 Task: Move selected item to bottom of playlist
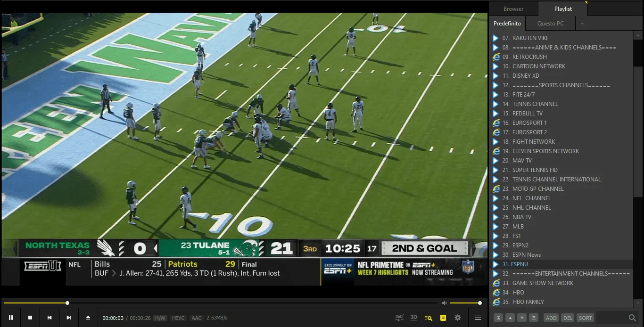coord(534,318)
